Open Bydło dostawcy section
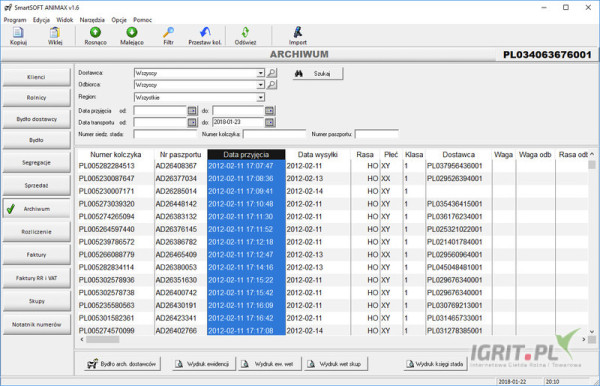This screenshot has height=386, width=600. 36,119
